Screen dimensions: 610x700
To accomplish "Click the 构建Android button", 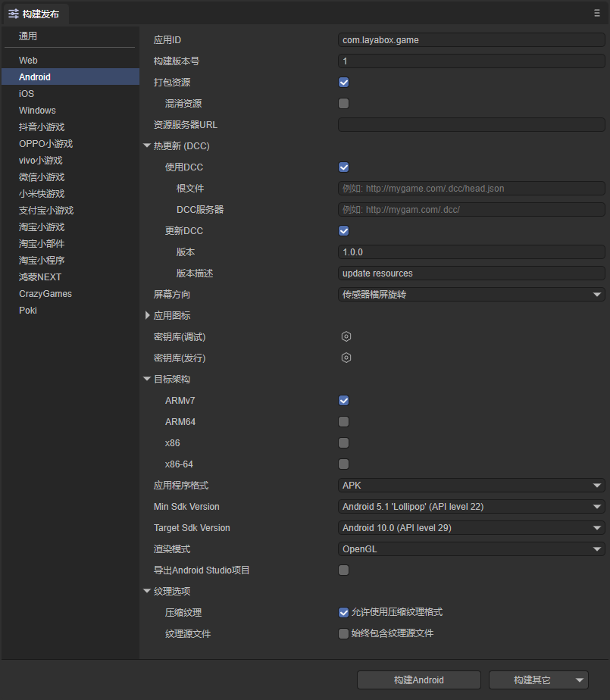I will click(x=418, y=680).
